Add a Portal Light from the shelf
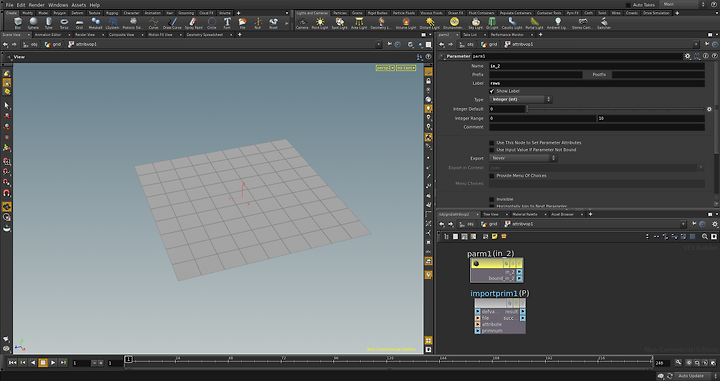The height and width of the screenshot is (381, 720). pyautogui.click(x=534, y=23)
